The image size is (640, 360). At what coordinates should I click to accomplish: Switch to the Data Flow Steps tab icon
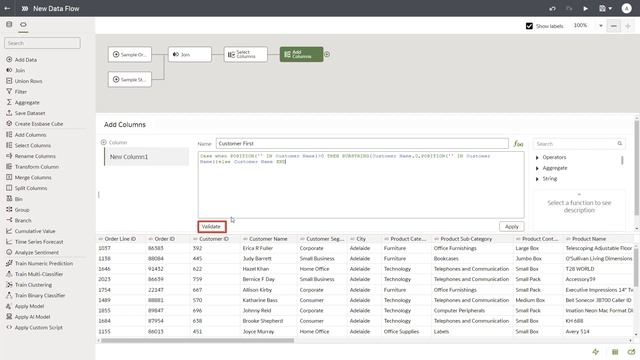[23, 24]
